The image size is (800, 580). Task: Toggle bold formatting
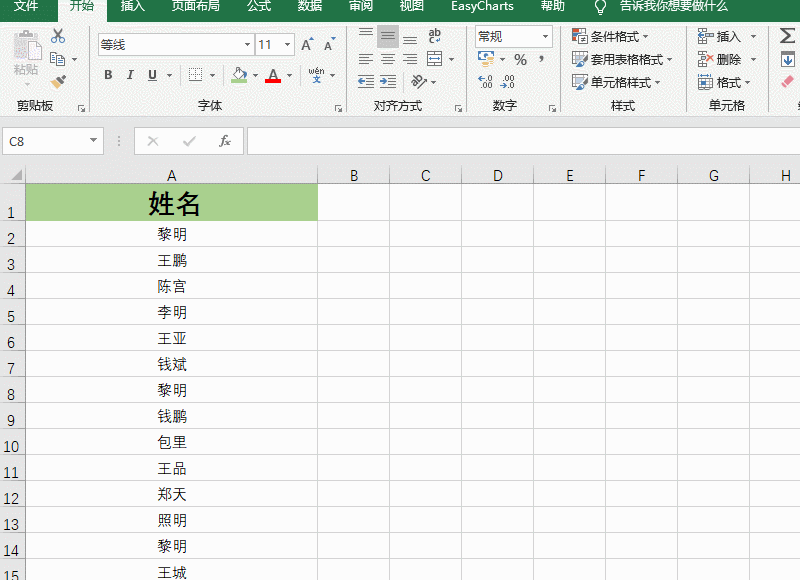(108, 75)
